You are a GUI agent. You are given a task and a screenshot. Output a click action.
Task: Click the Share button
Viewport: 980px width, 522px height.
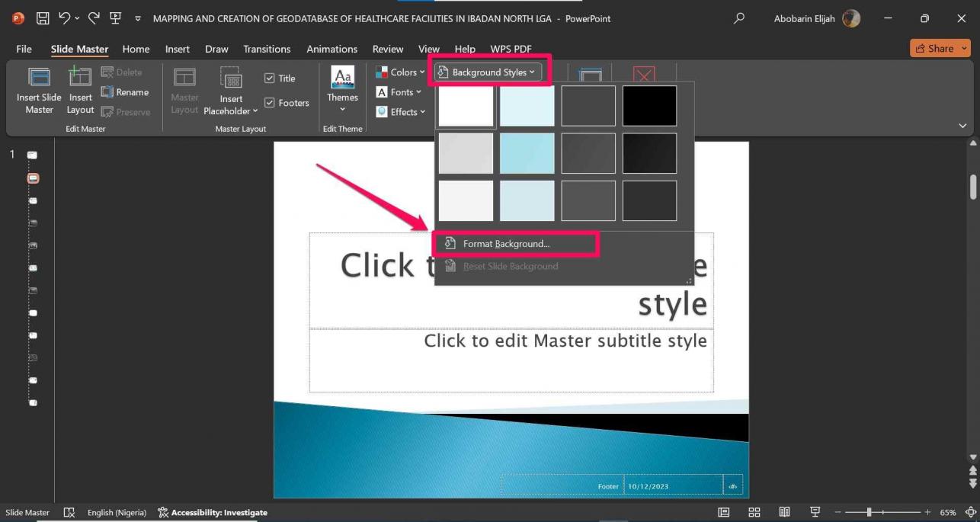click(x=940, y=48)
